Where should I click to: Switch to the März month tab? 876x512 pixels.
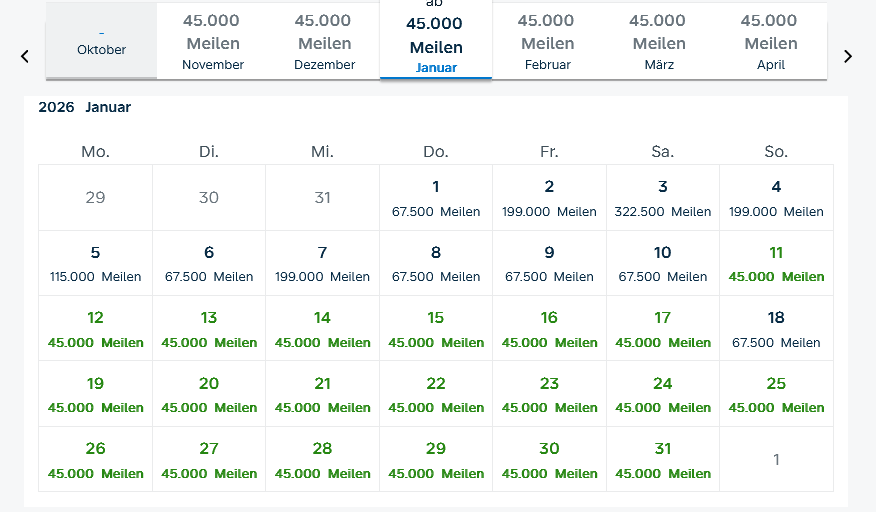(x=658, y=42)
